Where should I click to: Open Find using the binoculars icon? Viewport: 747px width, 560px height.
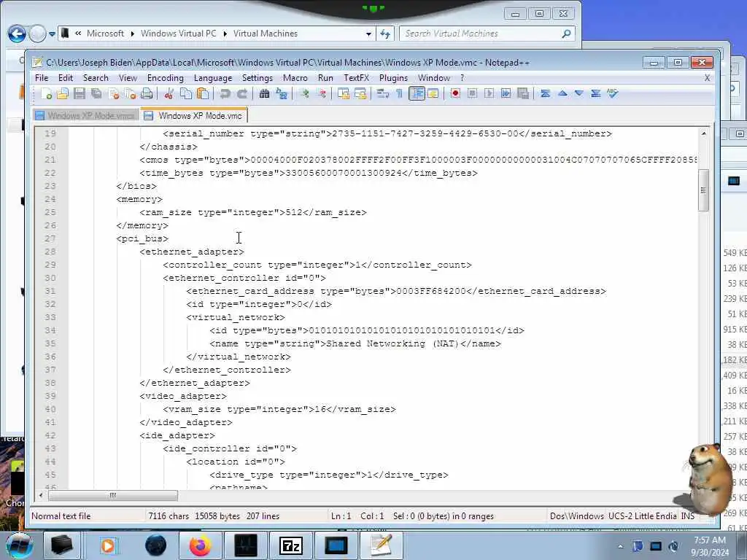264,94
